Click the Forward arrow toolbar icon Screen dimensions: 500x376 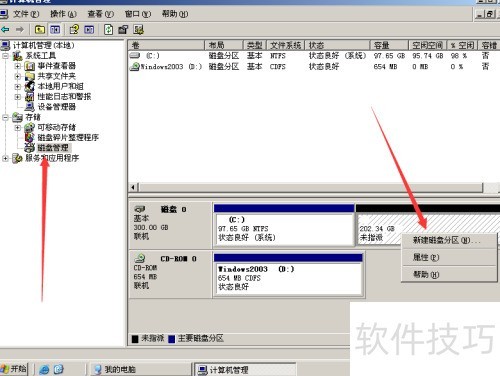coord(20,30)
